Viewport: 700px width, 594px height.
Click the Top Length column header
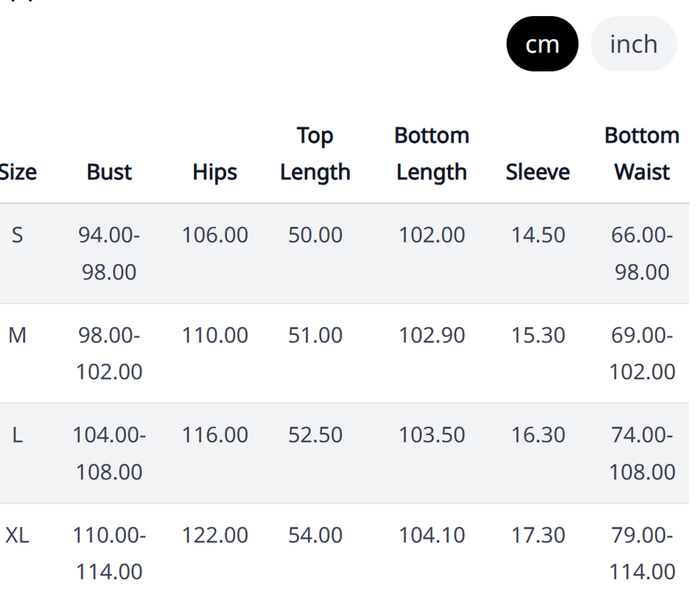click(x=315, y=153)
